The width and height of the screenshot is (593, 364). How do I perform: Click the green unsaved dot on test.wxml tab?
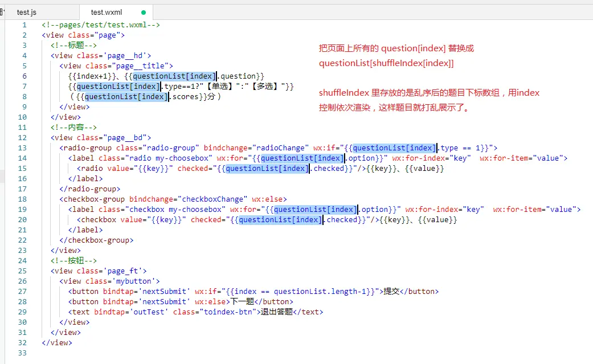pos(144,13)
